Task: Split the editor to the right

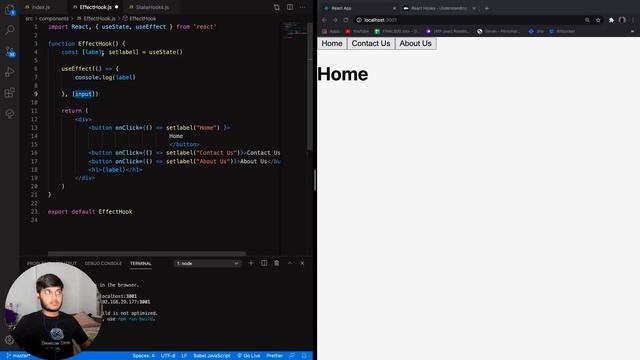Action: coord(290,7)
